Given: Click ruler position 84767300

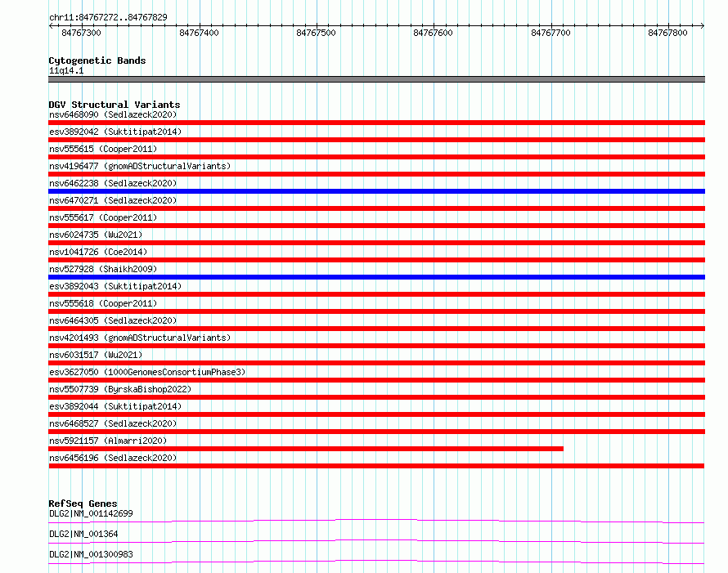Looking at the screenshot, I should tap(81, 33).
